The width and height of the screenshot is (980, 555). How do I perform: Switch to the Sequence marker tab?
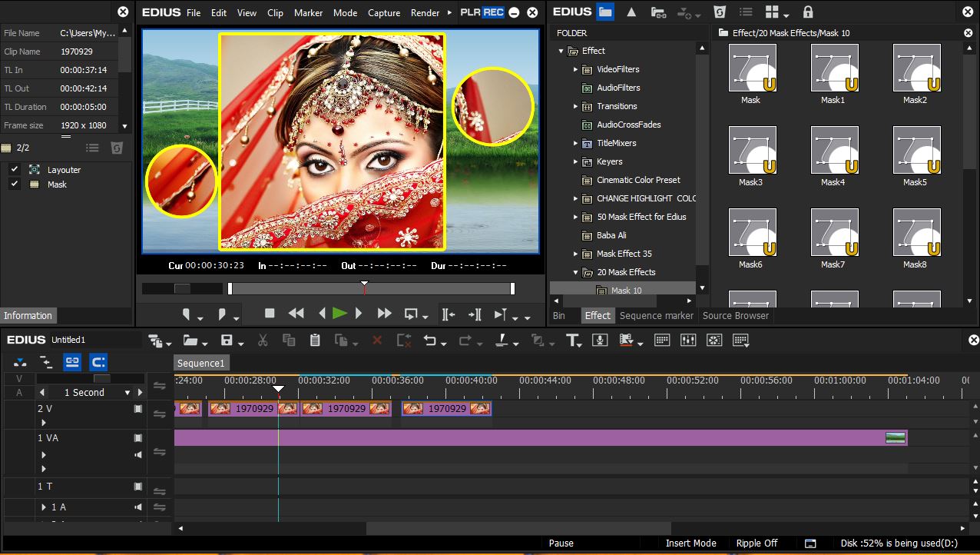coord(656,315)
